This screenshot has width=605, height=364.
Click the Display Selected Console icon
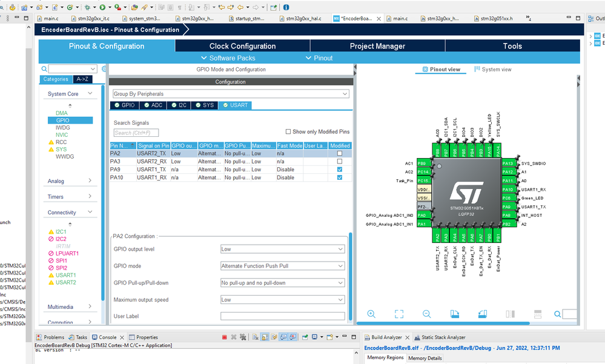pyautogui.click(x=314, y=337)
